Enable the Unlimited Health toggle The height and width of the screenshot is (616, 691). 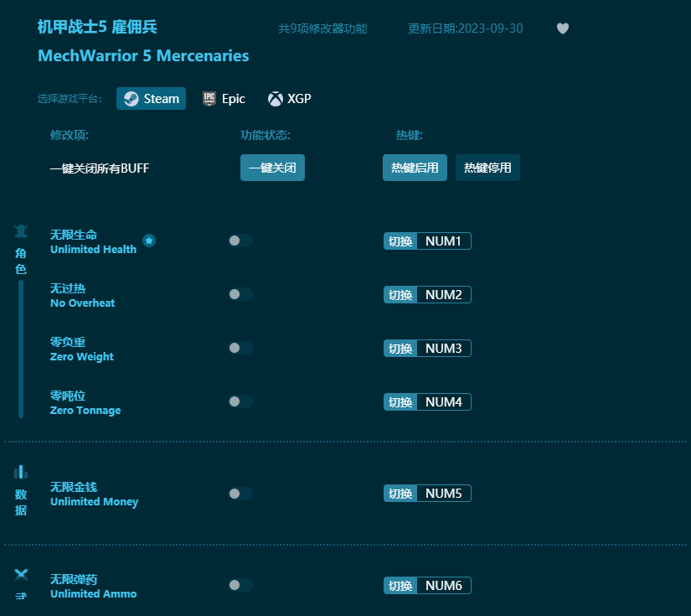240,241
